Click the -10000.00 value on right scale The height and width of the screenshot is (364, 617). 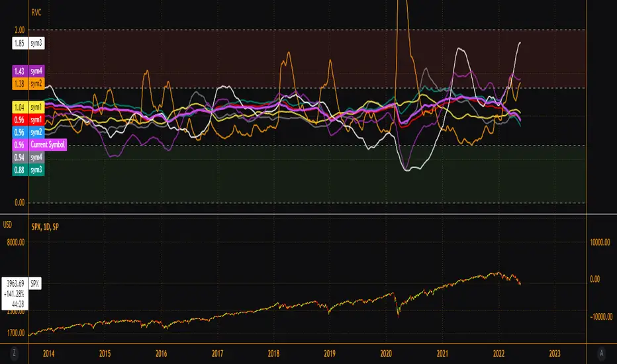pos(601,316)
